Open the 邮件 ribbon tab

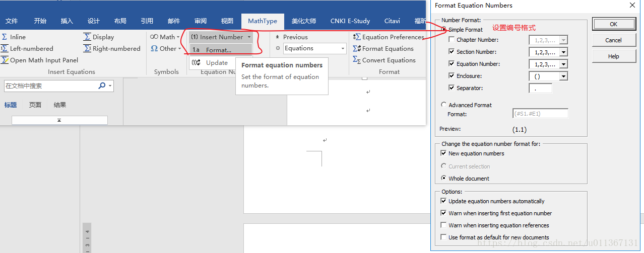(x=174, y=21)
